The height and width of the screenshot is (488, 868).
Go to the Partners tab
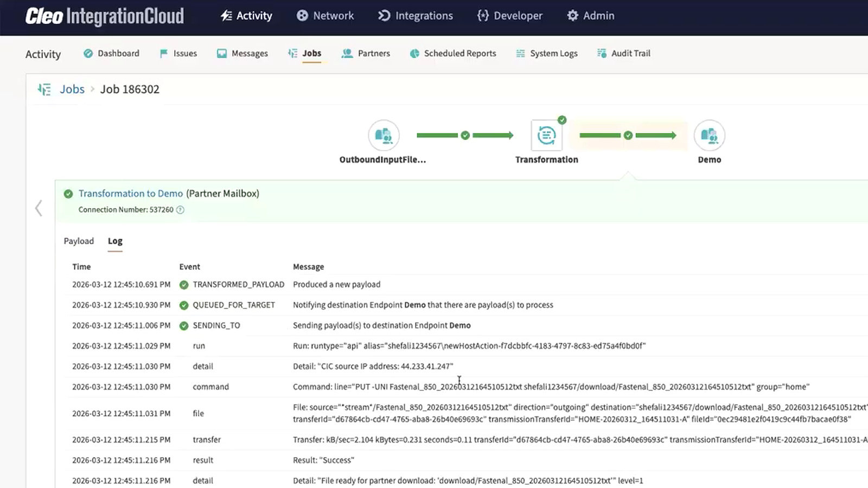[366, 53]
